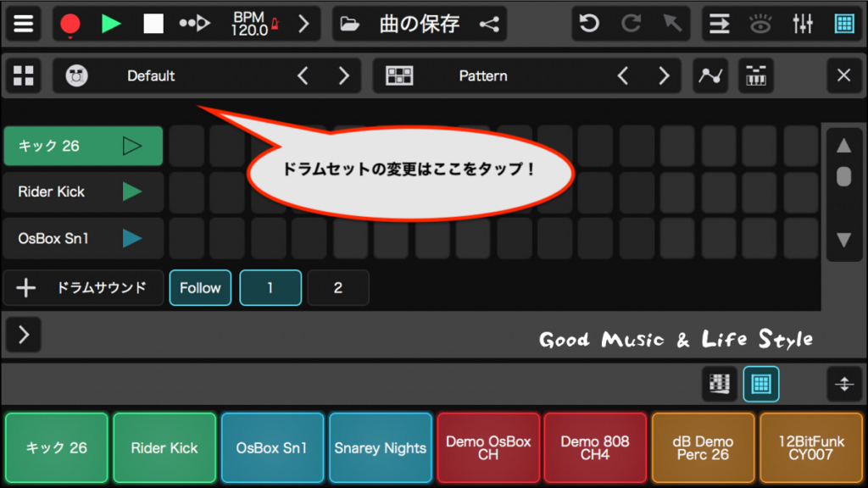This screenshot has height=488, width=868.
Task: Go to previous drum set
Action: pos(303,75)
